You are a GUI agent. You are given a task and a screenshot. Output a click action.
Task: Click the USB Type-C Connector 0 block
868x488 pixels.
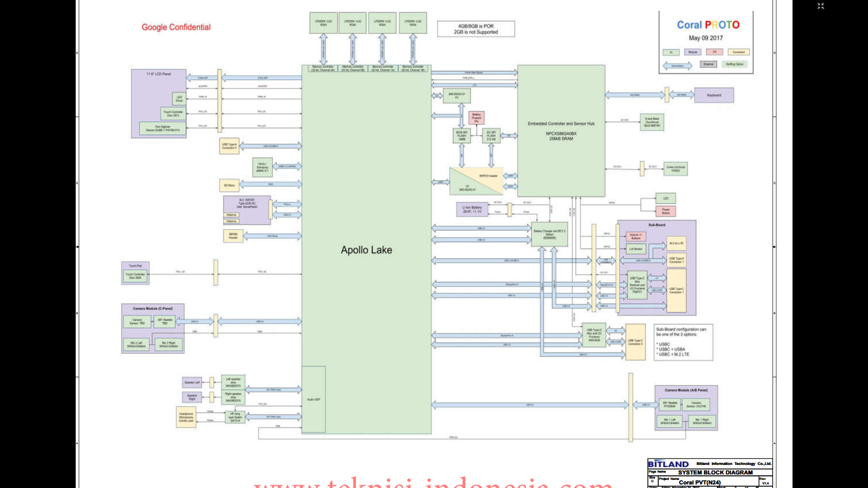coord(635,342)
